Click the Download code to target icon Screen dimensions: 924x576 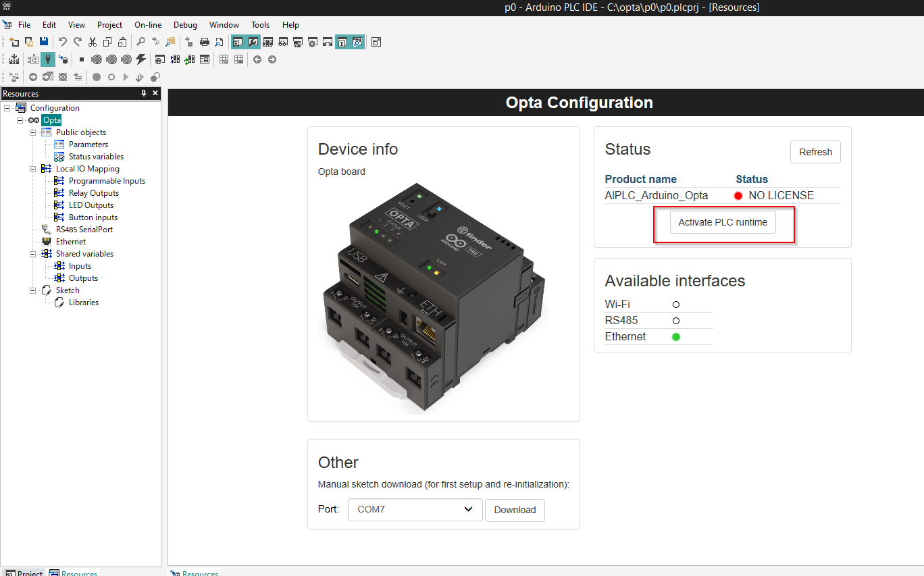pyautogui.click(x=63, y=59)
